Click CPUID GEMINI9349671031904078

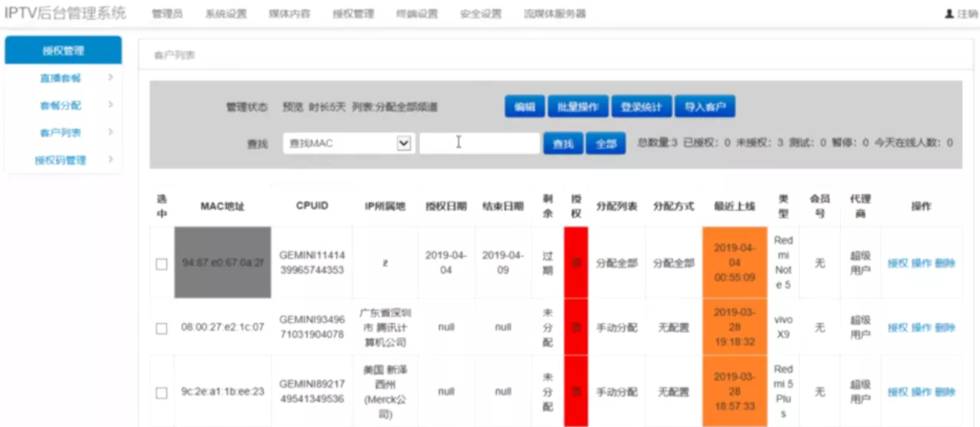pyautogui.click(x=312, y=327)
